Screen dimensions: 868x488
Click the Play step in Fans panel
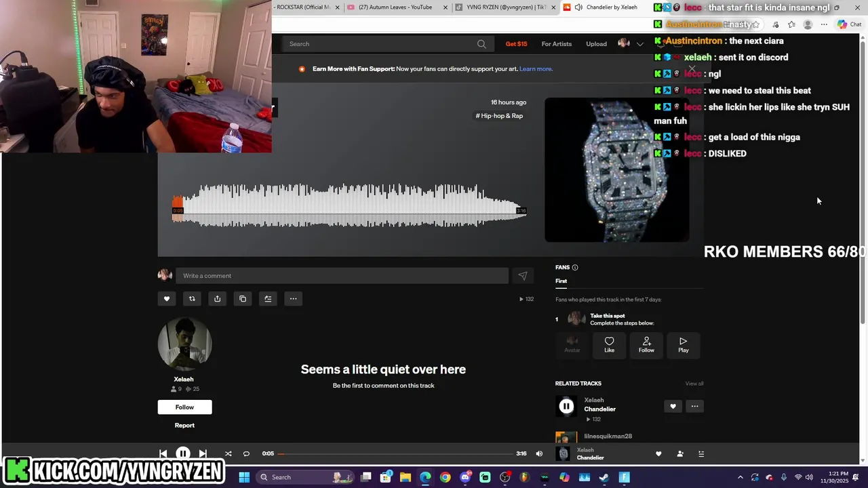pos(684,345)
